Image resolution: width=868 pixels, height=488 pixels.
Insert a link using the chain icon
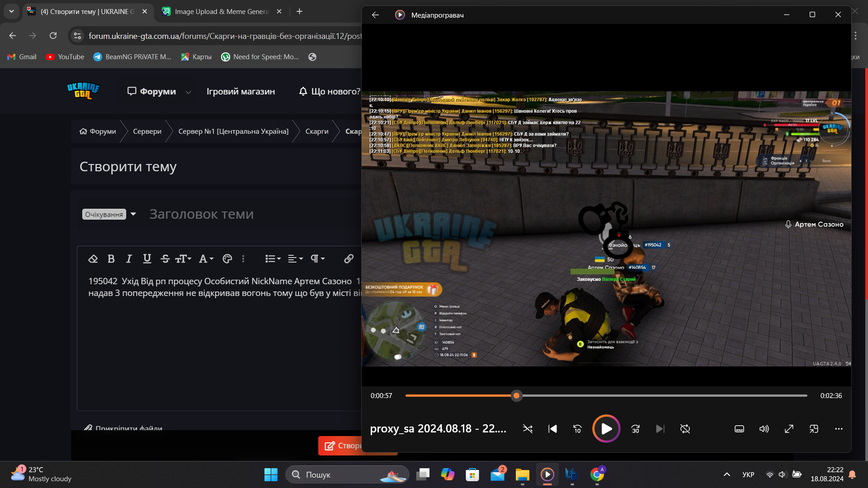click(349, 259)
